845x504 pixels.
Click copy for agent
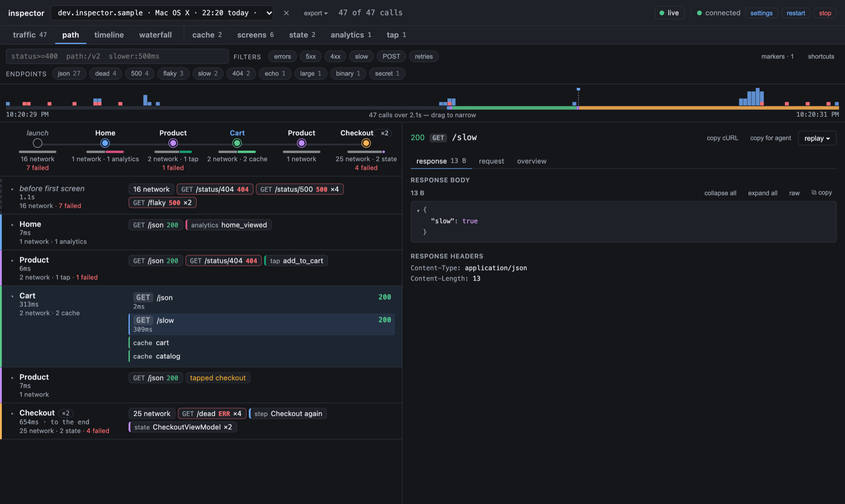(x=770, y=138)
